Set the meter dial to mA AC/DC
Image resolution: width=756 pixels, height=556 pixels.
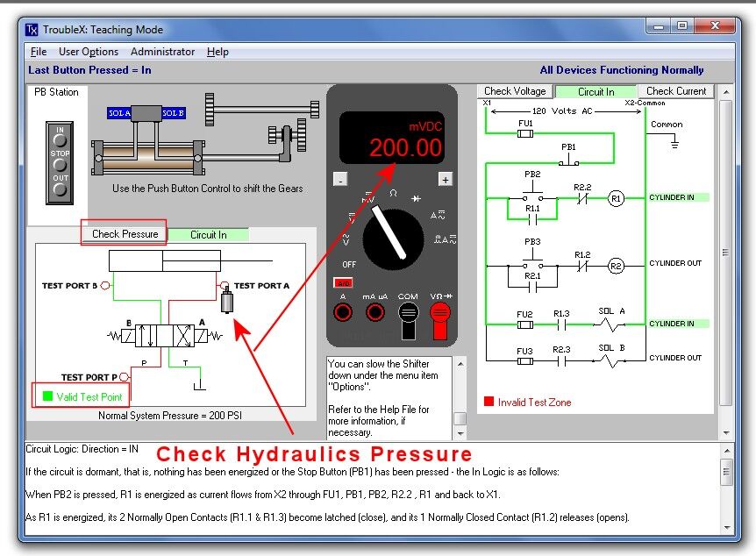[445, 239]
